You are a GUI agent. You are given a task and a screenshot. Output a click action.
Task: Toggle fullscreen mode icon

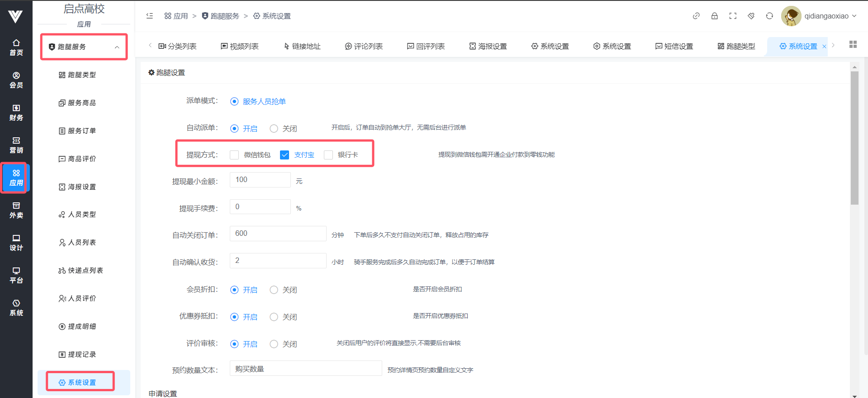[733, 16]
